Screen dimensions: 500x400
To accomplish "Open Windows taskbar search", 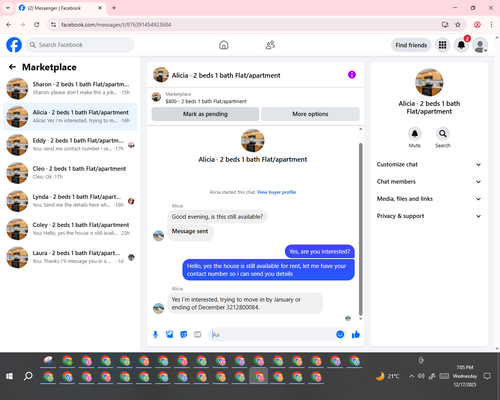I will pos(28,376).
